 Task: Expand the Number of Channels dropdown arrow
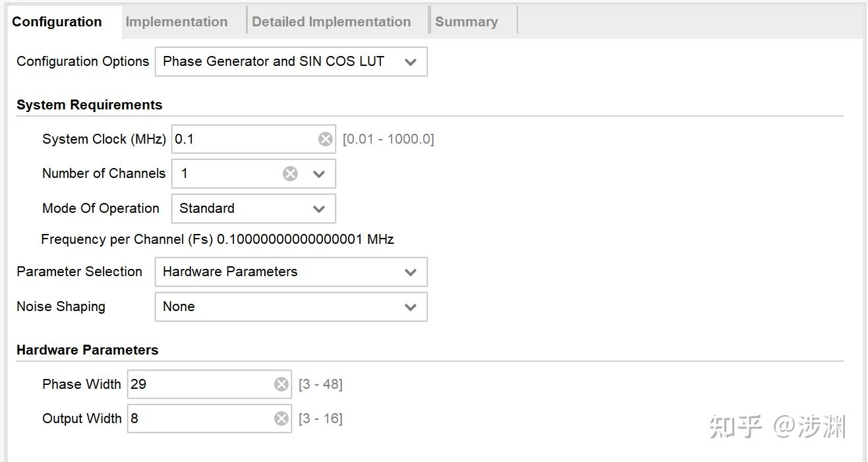(319, 174)
